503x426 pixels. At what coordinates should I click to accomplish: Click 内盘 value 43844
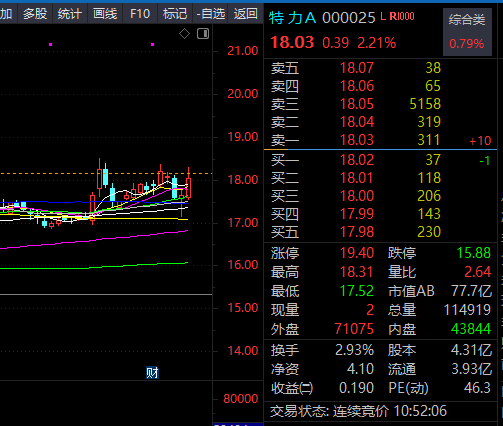tap(471, 329)
